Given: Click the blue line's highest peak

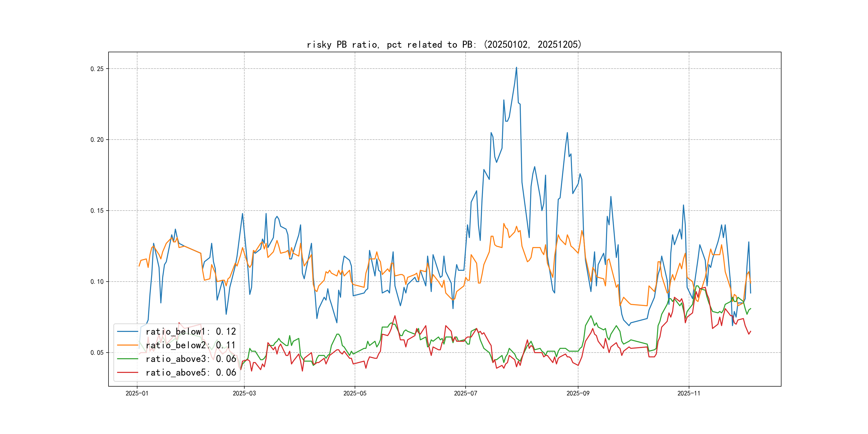Looking at the screenshot, I should (x=516, y=68).
